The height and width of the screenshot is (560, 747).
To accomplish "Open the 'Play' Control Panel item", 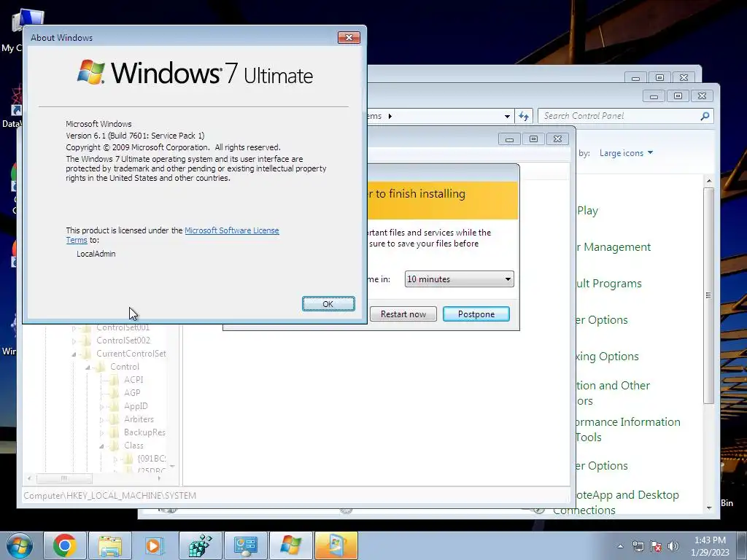I will (587, 211).
